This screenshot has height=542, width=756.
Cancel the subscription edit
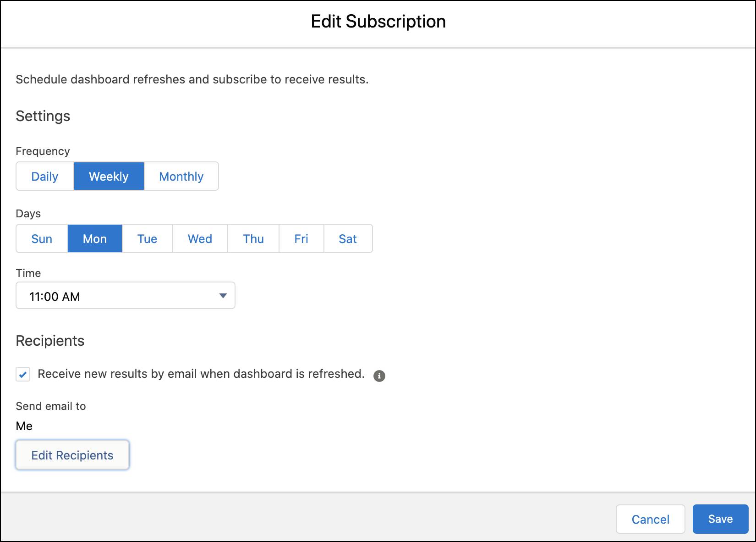tap(651, 519)
